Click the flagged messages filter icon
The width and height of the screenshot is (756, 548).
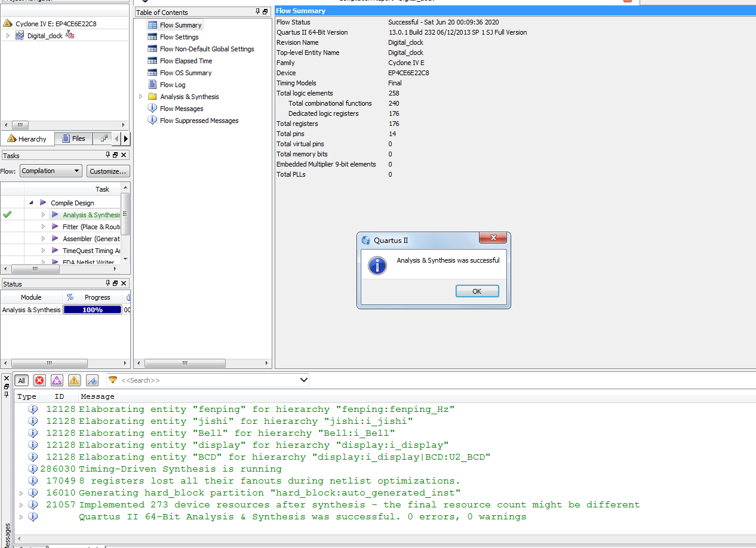point(92,380)
